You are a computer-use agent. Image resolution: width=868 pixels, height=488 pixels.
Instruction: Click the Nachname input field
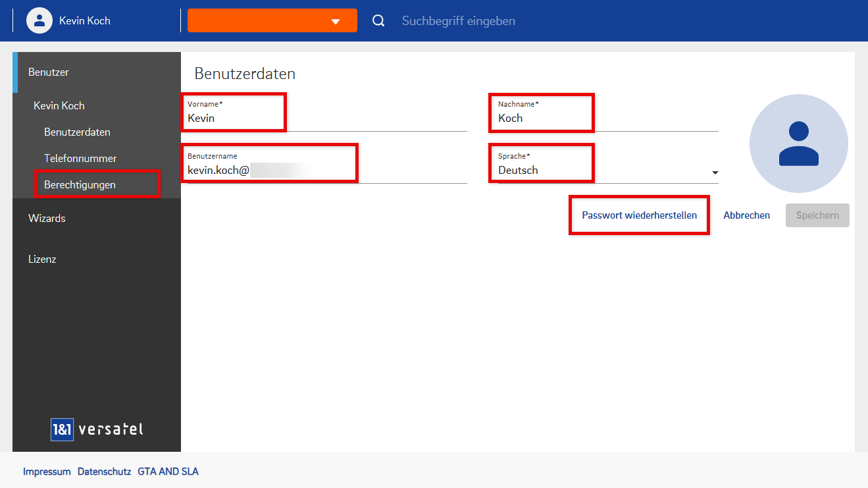click(x=605, y=119)
